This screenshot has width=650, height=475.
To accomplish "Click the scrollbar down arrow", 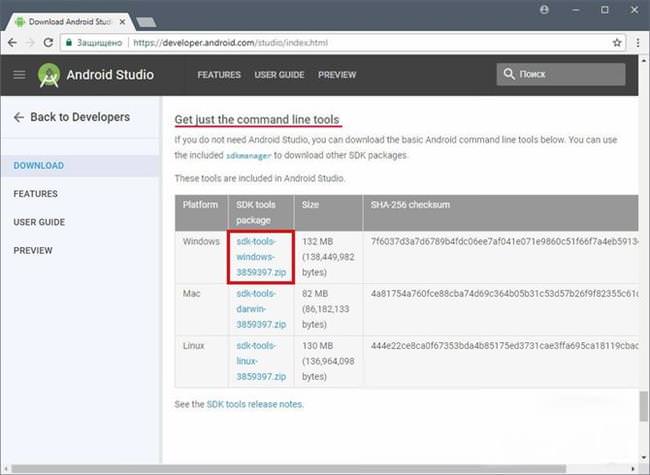I will (x=644, y=458).
